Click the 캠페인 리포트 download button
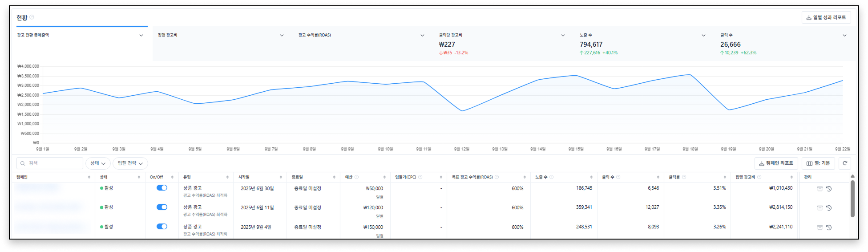This screenshot has height=252, width=868. tap(776, 163)
